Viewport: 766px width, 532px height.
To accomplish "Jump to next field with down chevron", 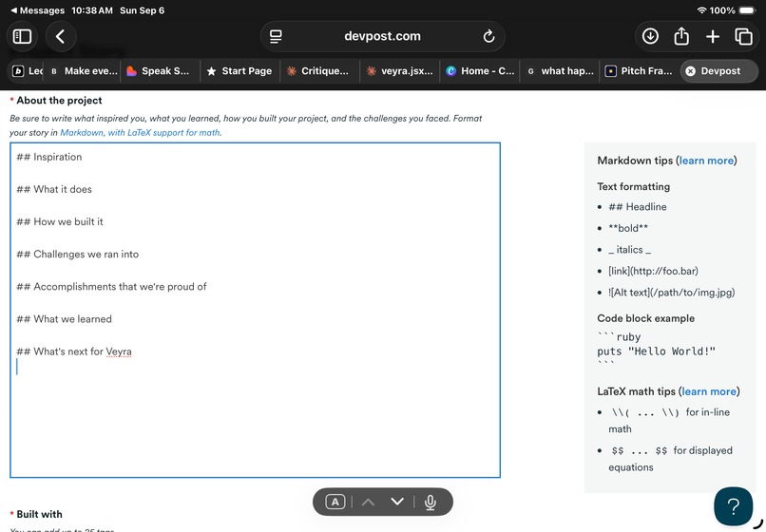I will pyautogui.click(x=397, y=502).
